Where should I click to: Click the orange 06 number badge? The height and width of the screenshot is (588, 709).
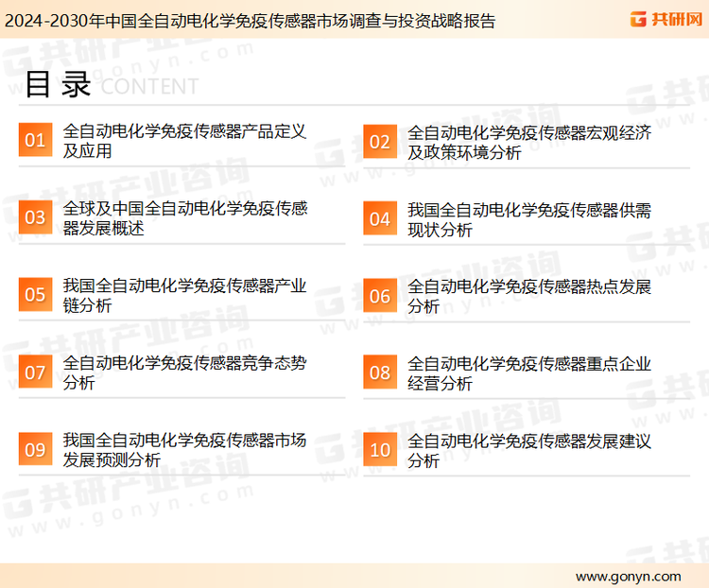(380, 296)
